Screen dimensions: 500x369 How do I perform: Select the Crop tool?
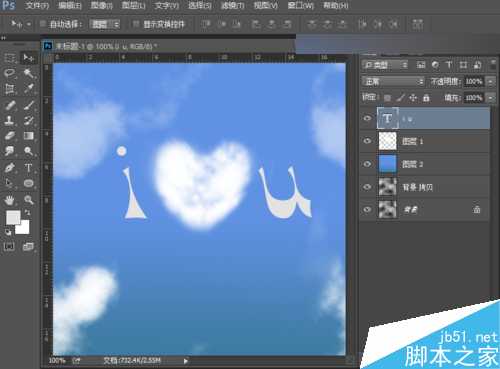(x=10, y=89)
